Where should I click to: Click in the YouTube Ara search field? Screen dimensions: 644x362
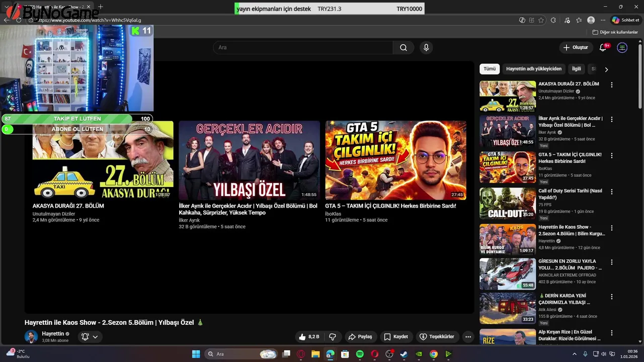pyautogui.click(x=303, y=47)
